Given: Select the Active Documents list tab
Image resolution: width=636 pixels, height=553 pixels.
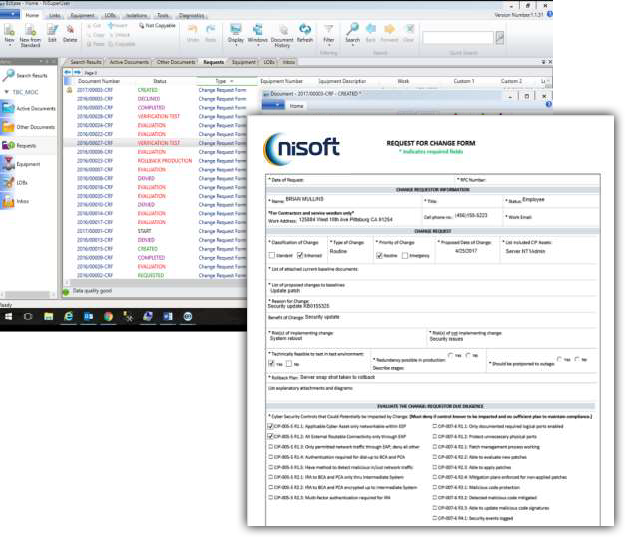Looking at the screenshot, I should tap(129, 62).
